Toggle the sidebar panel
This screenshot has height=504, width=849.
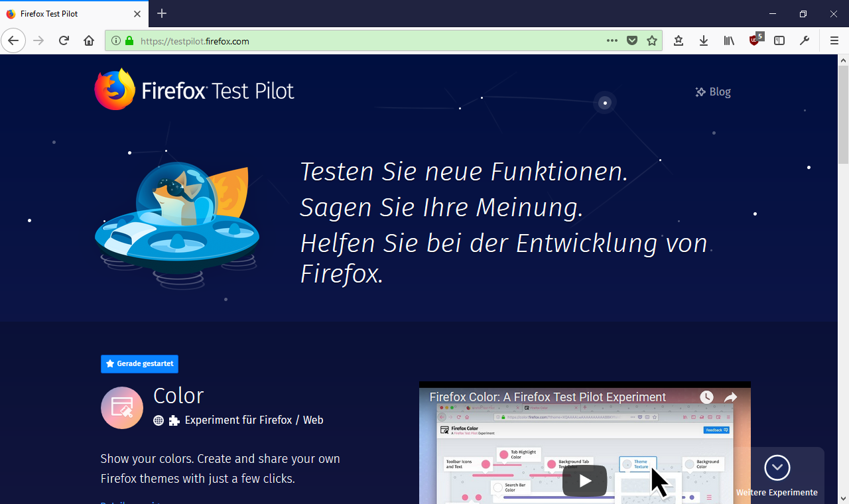779,40
